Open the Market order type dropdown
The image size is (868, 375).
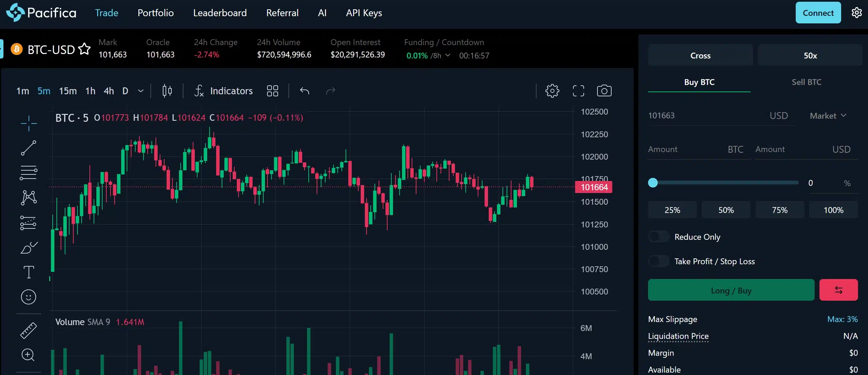(827, 116)
